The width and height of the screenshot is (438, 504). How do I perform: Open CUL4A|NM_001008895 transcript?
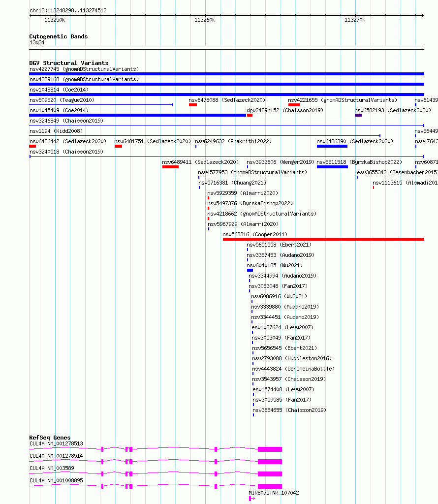56,480
